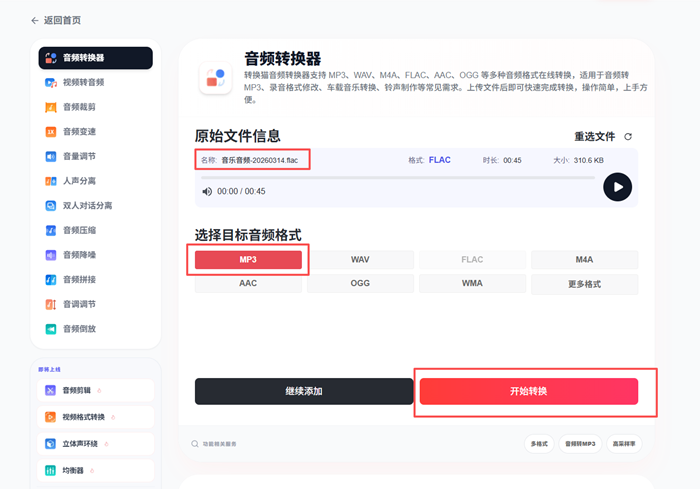Click the 立体声环绕 icon
The width and height of the screenshot is (700, 489).
(x=50, y=443)
